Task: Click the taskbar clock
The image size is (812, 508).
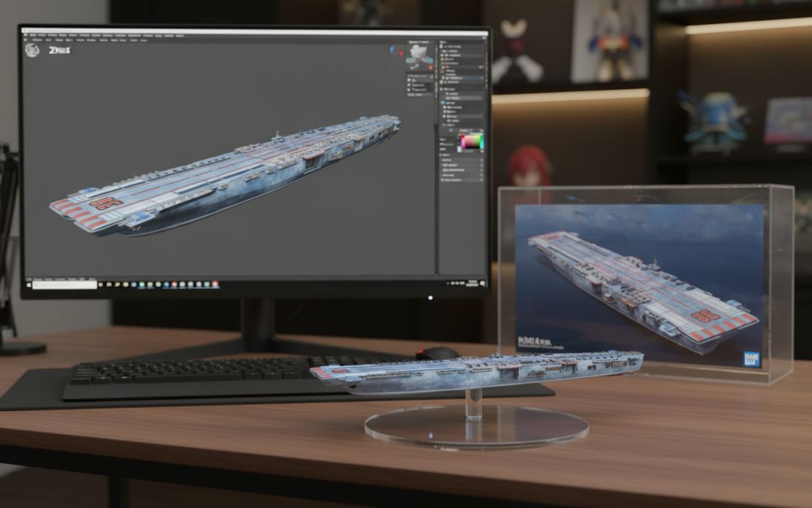Action: pos(471,283)
